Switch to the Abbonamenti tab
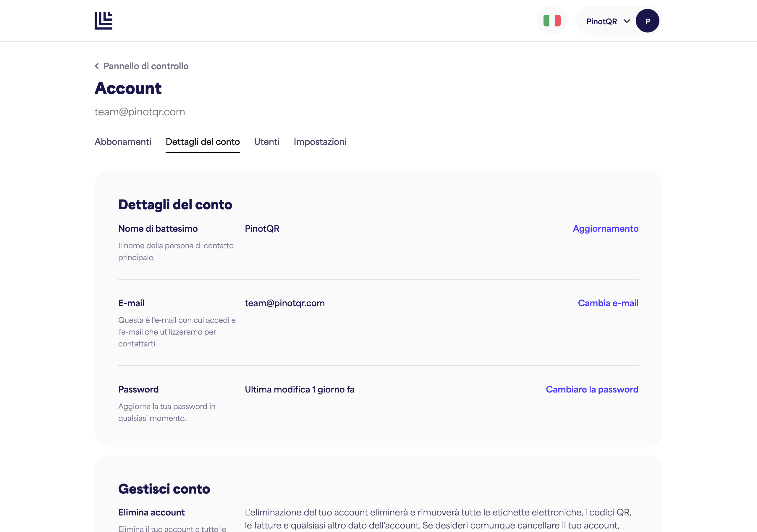Screen dimensions: 757x532 (x=123, y=142)
